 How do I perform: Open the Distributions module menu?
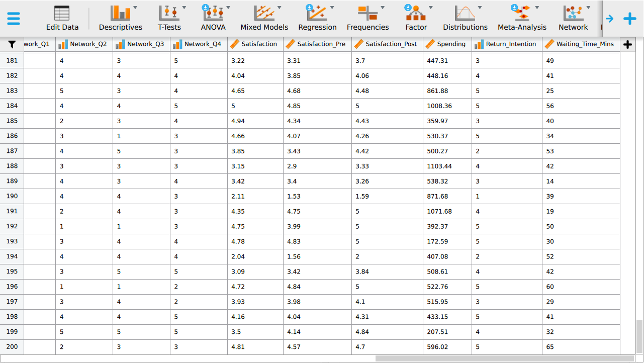(465, 19)
